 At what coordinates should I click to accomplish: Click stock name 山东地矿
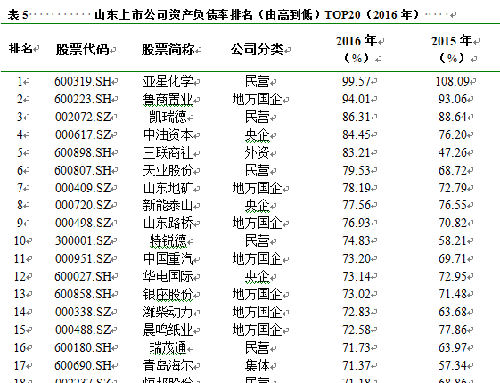[168, 189]
